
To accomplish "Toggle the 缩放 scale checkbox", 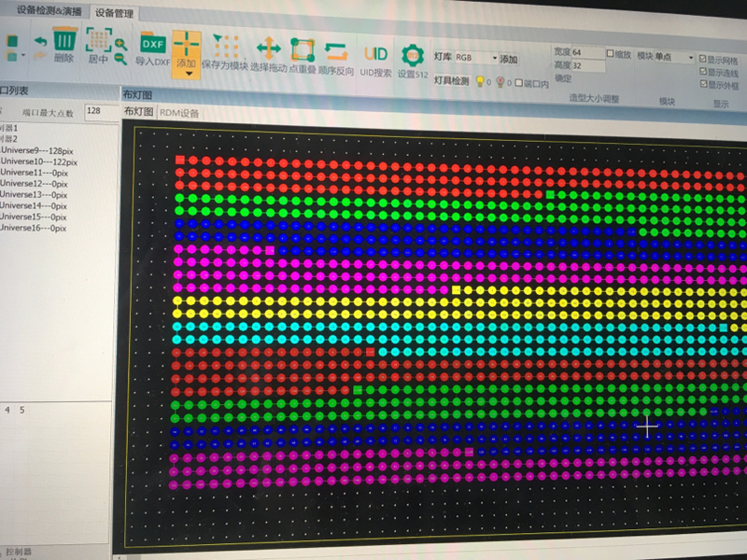I will click(x=611, y=53).
